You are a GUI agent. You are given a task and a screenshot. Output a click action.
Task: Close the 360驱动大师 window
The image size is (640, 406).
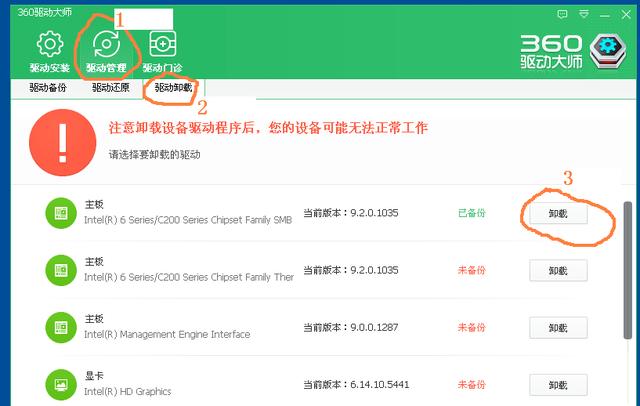click(626, 15)
